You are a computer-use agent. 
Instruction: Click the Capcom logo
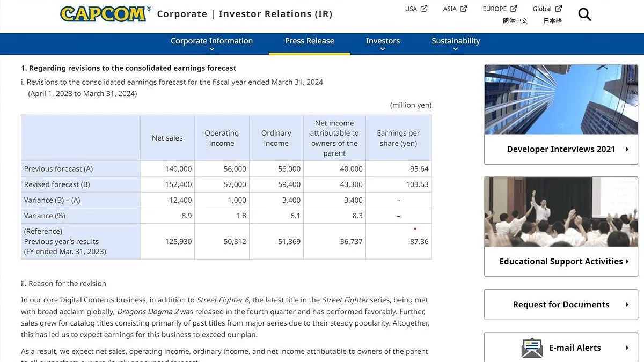click(103, 14)
